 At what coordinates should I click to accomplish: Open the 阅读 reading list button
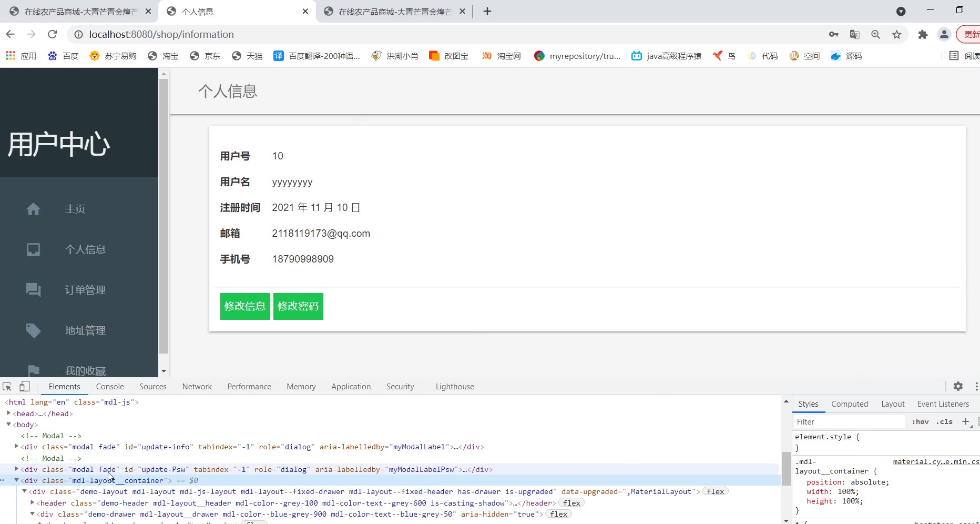click(964, 56)
